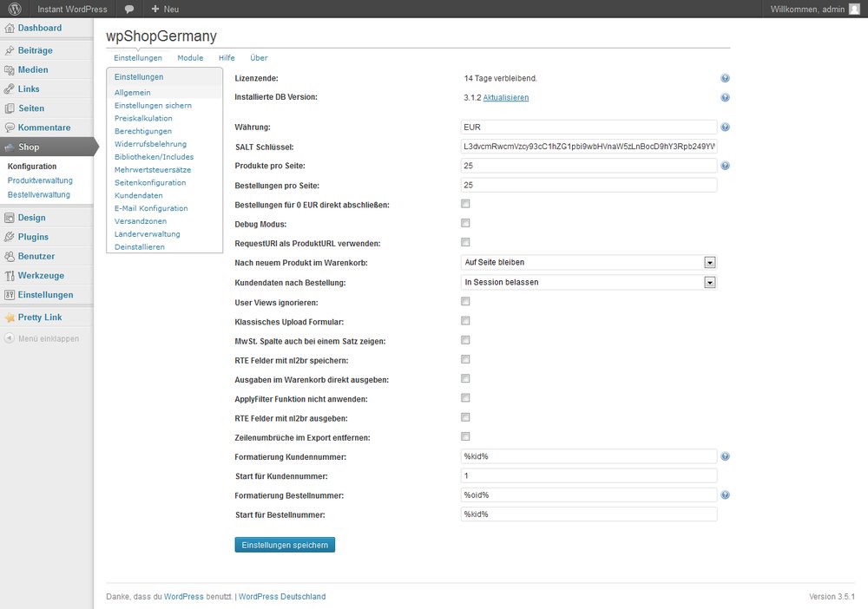Toggle RTE Felder mit nl2br ausgeben
The width and height of the screenshot is (868, 609).
tap(465, 417)
